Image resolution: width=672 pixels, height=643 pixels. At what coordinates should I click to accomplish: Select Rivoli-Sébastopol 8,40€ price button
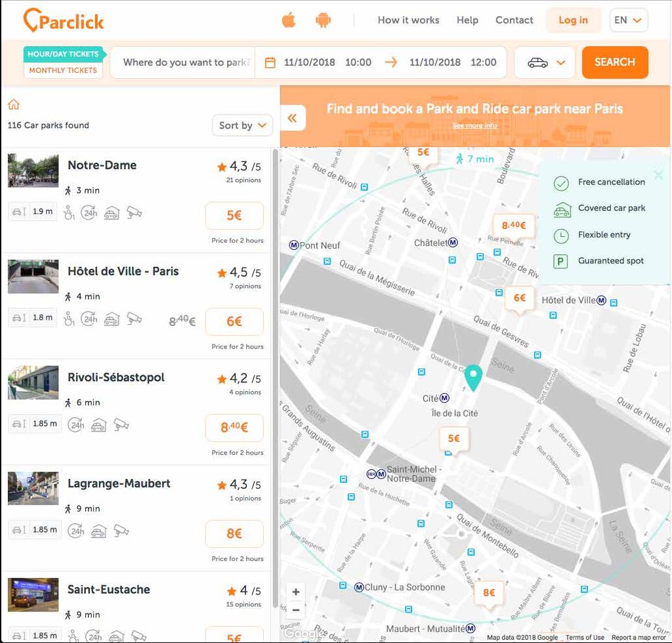(x=234, y=428)
